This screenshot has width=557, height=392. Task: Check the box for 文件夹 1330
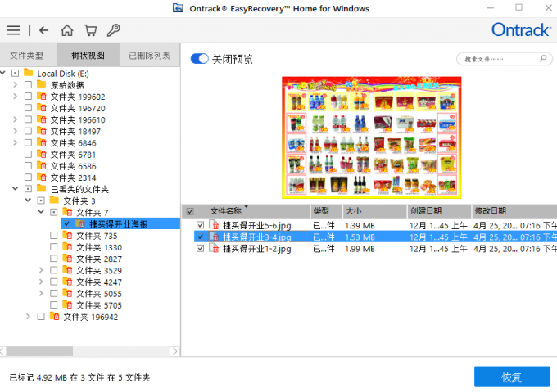pos(53,247)
